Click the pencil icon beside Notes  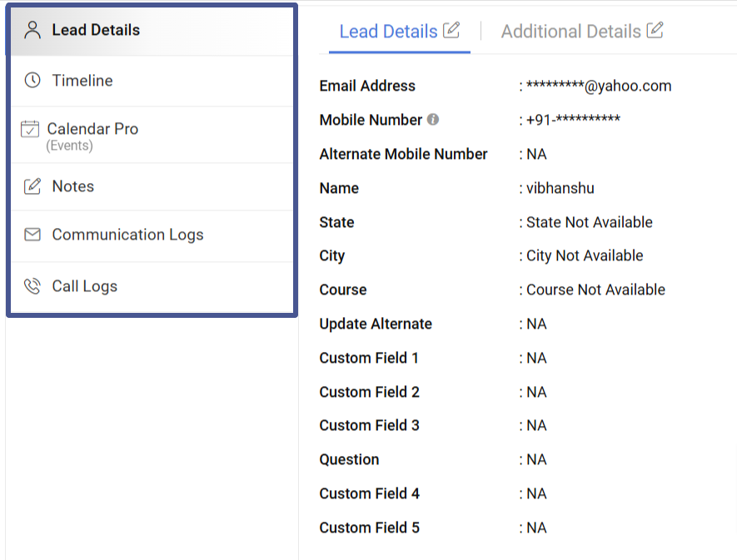[32, 186]
